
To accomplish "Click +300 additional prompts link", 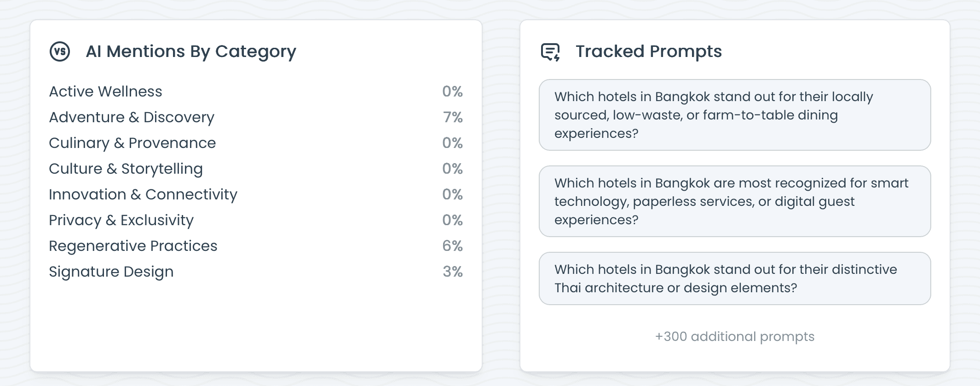I will (x=734, y=336).
